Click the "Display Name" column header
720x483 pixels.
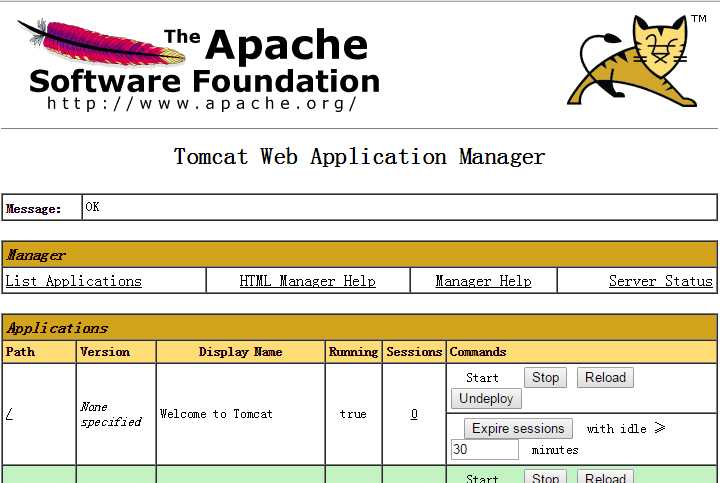[x=241, y=352]
